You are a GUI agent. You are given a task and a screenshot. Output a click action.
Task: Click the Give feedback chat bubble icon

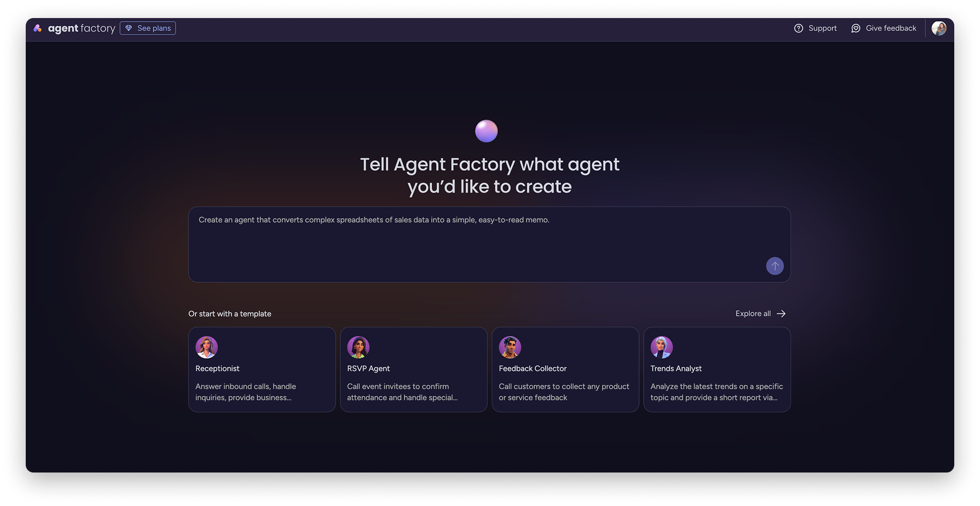855,28
